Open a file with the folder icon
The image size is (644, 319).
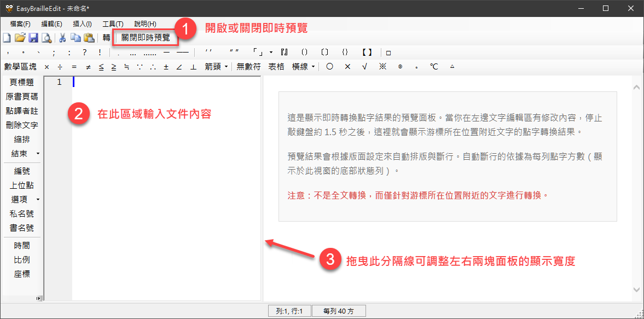pyautogui.click(x=20, y=38)
